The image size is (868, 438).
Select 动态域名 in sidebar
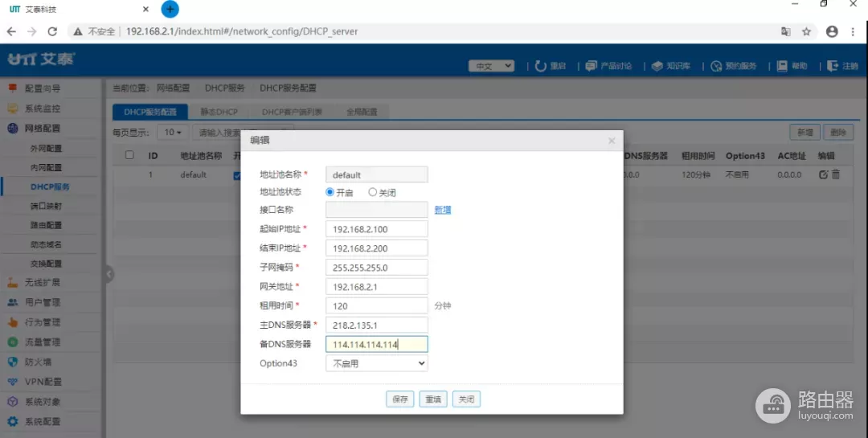(46, 244)
